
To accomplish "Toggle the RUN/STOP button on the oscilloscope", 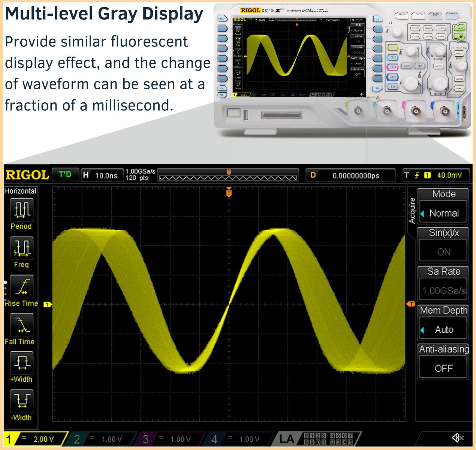I will click(x=436, y=15).
